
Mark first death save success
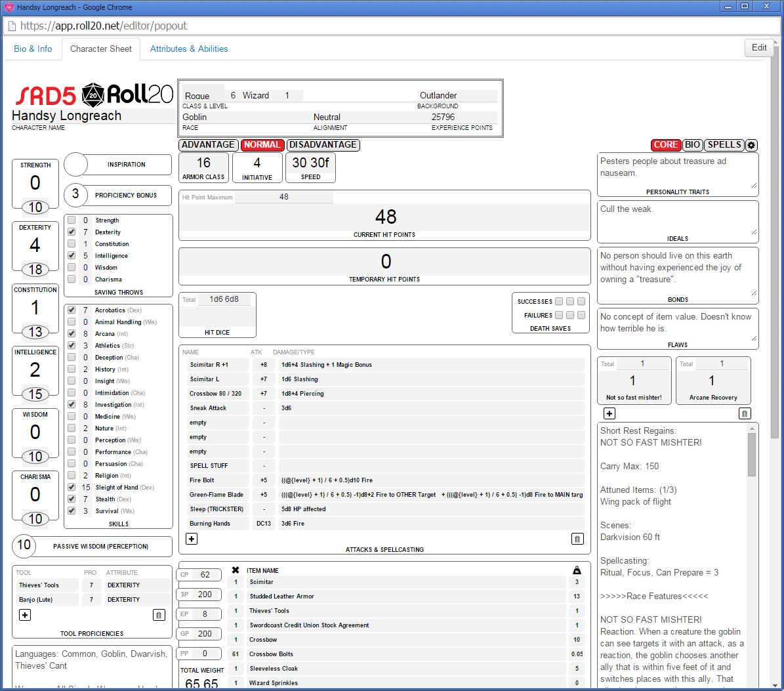point(559,301)
